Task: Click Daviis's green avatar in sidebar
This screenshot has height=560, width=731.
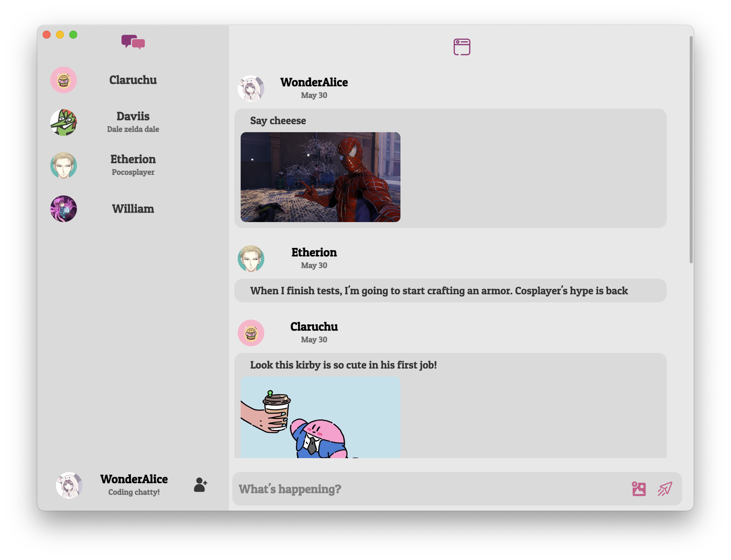Action: [x=63, y=122]
